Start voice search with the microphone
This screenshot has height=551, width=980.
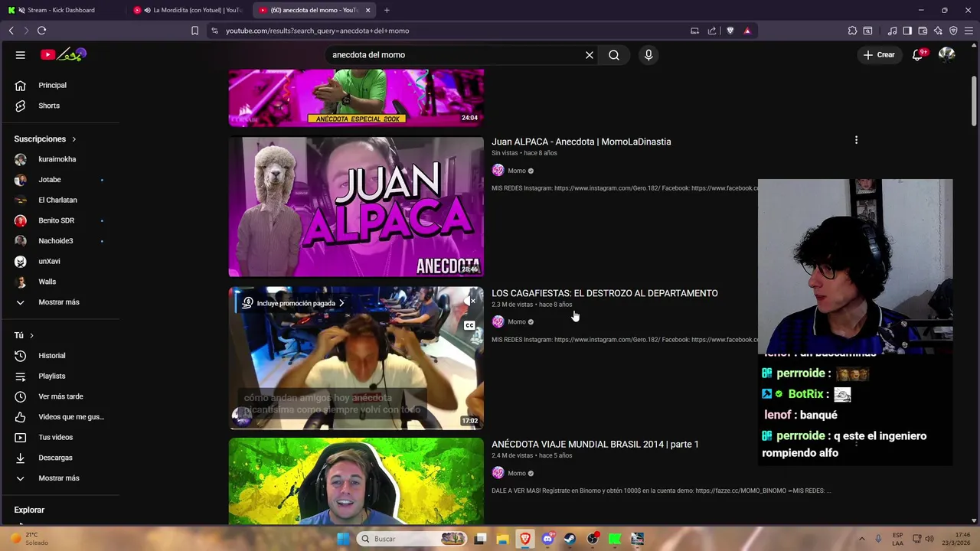click(x=648, y=55)
